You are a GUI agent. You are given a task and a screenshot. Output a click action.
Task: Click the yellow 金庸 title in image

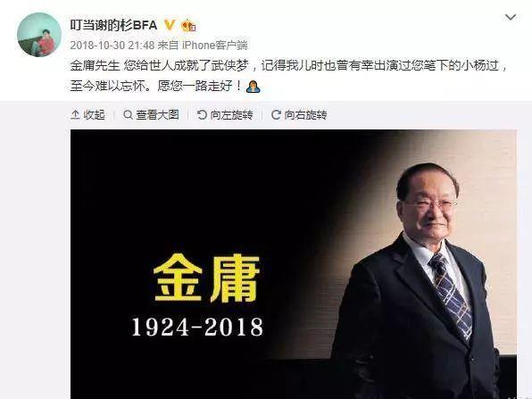pos(206,278)
